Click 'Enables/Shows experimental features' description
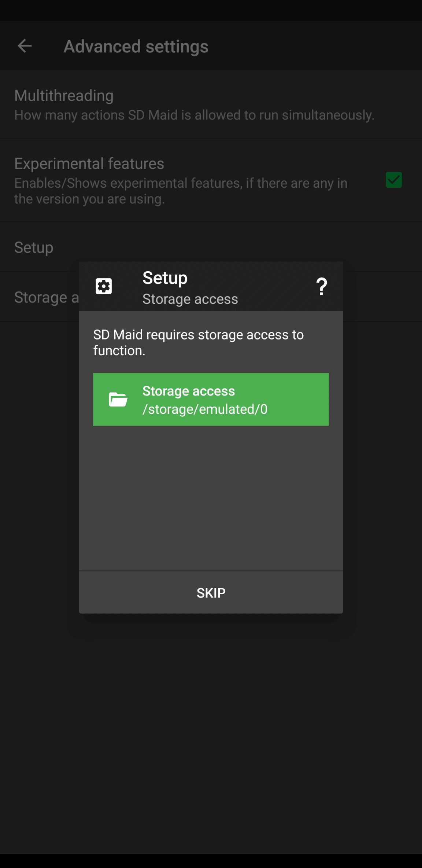 (x=181, y=191)
